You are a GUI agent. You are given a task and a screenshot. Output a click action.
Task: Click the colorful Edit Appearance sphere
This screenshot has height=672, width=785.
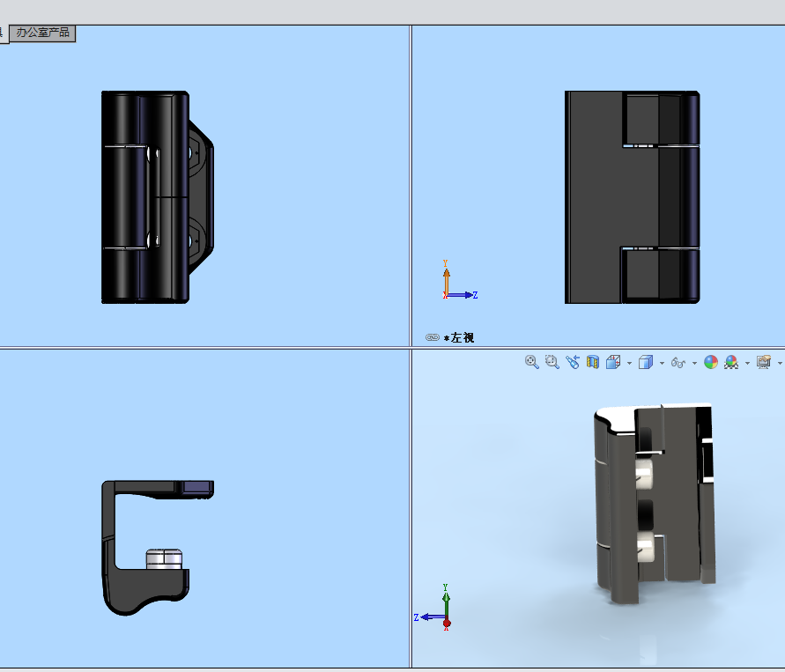click(x=710, y=361)
